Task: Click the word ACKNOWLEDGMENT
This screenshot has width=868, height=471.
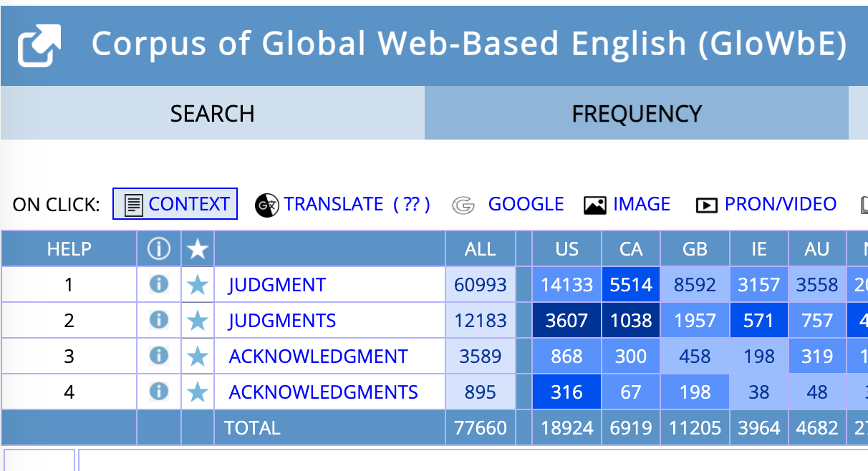Action: tap(318, 356)
